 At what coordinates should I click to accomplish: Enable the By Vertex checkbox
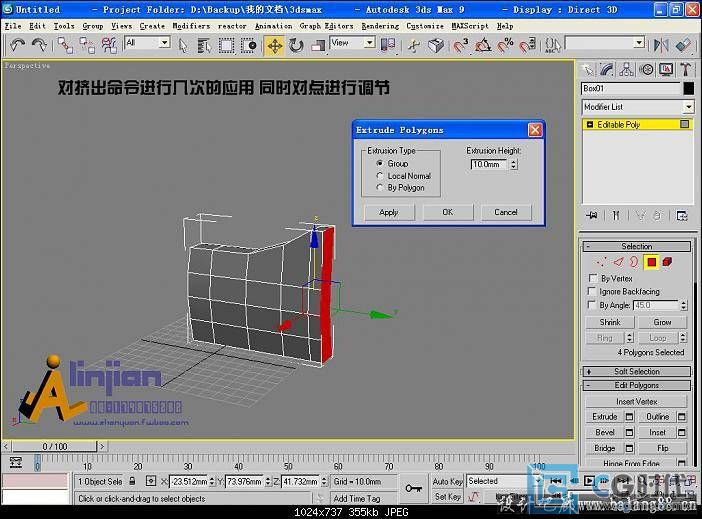pos(593,278)
